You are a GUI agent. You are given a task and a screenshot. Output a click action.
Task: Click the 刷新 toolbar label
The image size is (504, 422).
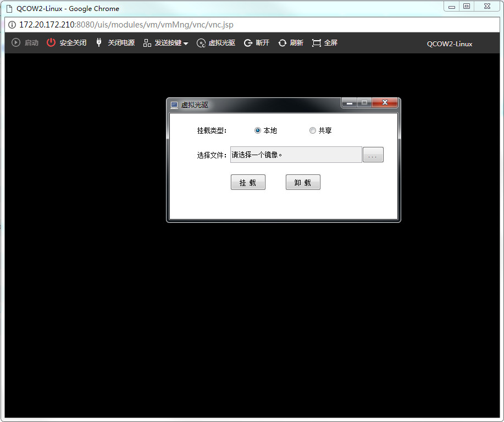pos(296,43)
